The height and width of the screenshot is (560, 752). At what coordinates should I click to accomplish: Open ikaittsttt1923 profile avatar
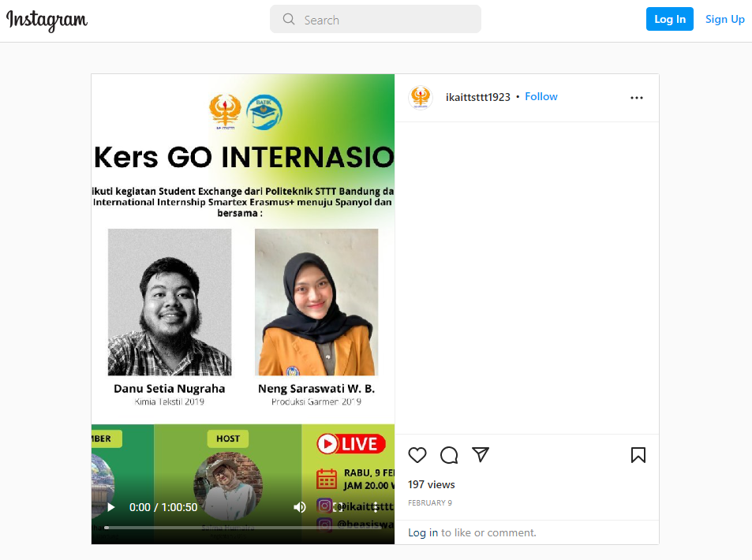(420, 97)
